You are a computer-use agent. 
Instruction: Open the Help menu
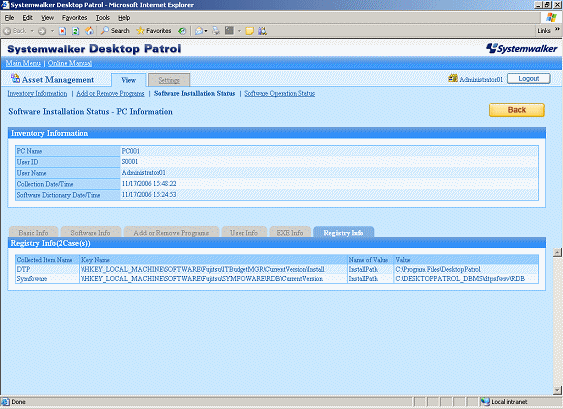tap(124, 18)
